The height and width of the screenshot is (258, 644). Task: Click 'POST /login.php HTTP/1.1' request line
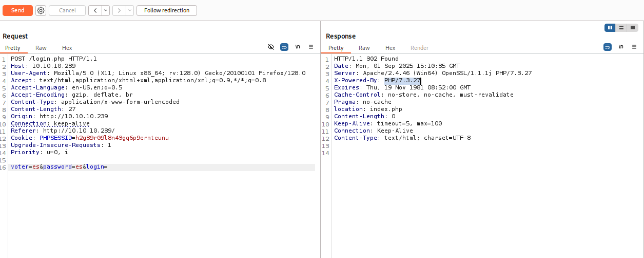point(54,59)
